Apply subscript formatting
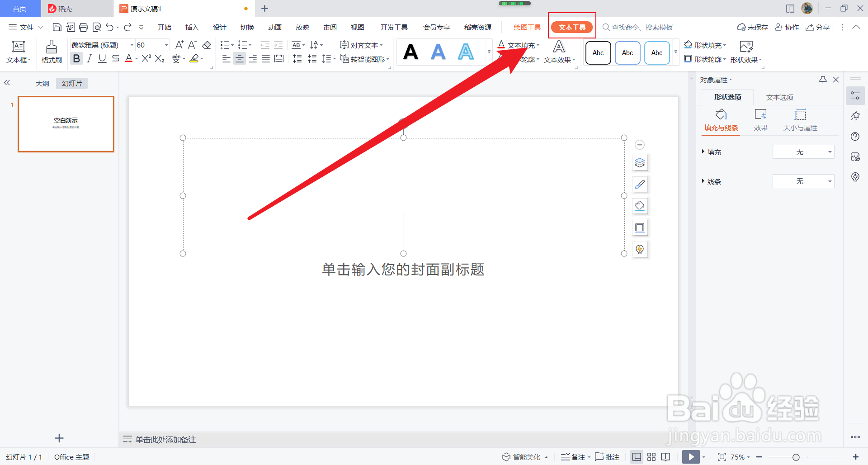Viewport: 868px width, 465px height. (x=160, y=59)
